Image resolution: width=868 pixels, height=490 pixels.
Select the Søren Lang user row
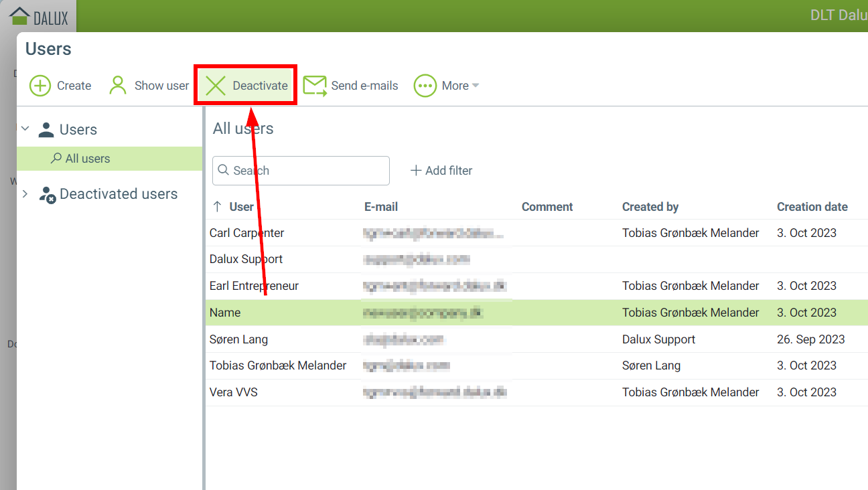[x=238, y=339]
